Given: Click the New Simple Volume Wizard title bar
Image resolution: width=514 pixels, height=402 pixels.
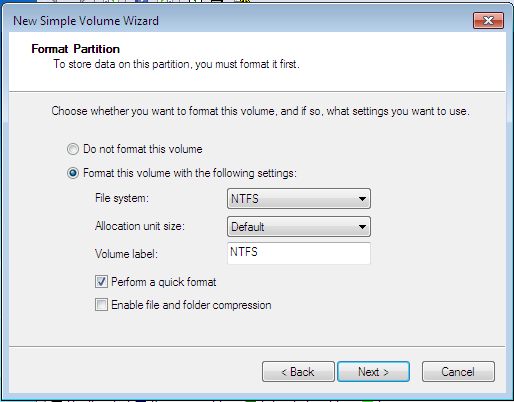Looking at the screenshot, I should 233,21.
